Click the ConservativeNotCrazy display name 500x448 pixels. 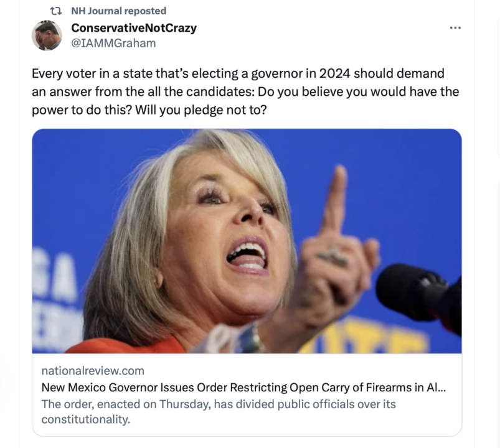[134, 28]
